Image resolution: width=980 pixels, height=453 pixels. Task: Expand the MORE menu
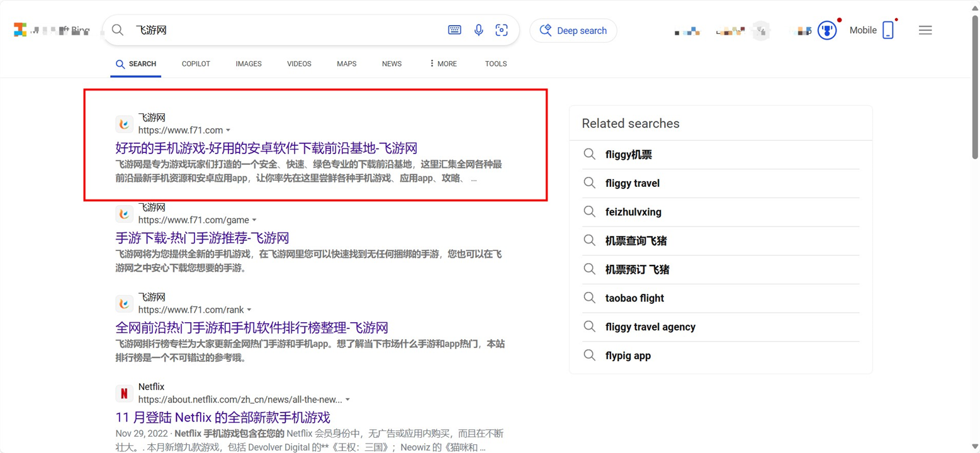443,64
